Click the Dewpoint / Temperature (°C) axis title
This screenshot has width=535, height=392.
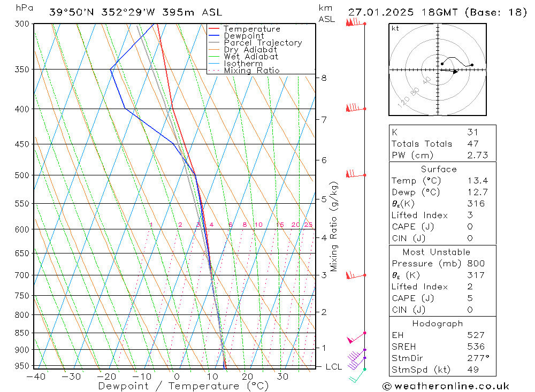[x=183, y=386]
